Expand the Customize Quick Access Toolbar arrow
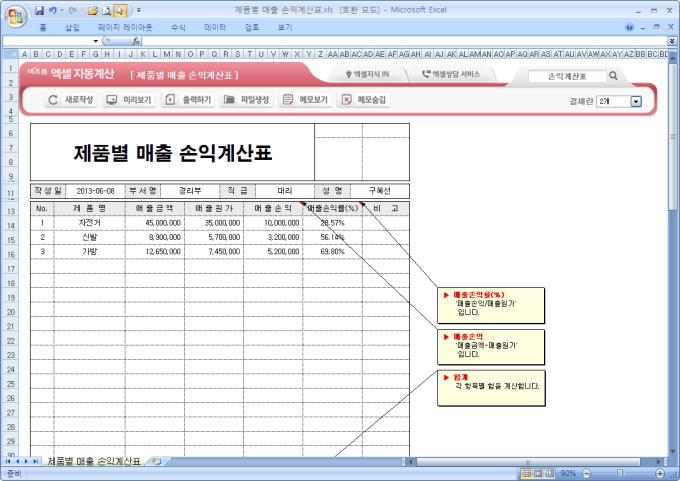This screenshot has width=680, height=481. pyautogui.click(x=138, y=10)
